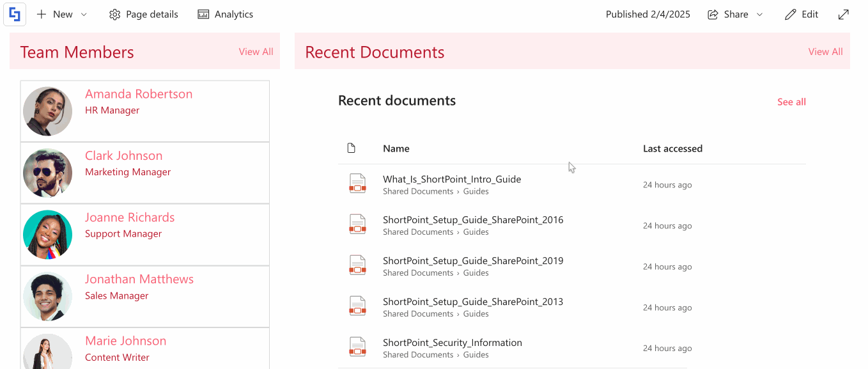The height and width of the screenshot is (369, 868).
Task: Sort by the Name column header
Action: coord(396,148)
